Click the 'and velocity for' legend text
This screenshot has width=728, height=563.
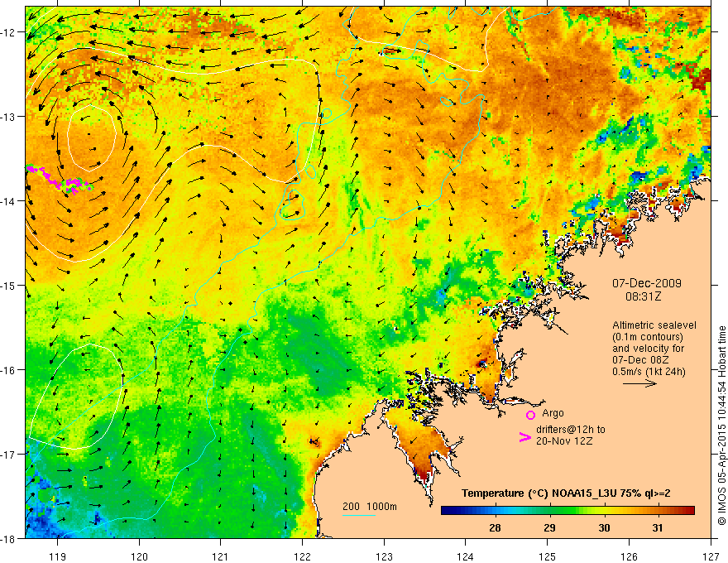[x=648, y=349]
